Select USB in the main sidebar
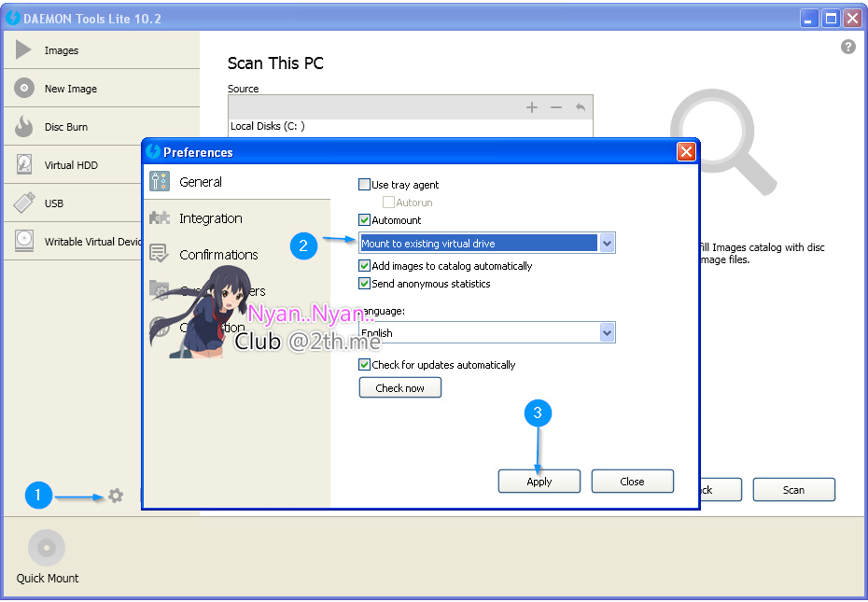 click(x=73, y=203)
